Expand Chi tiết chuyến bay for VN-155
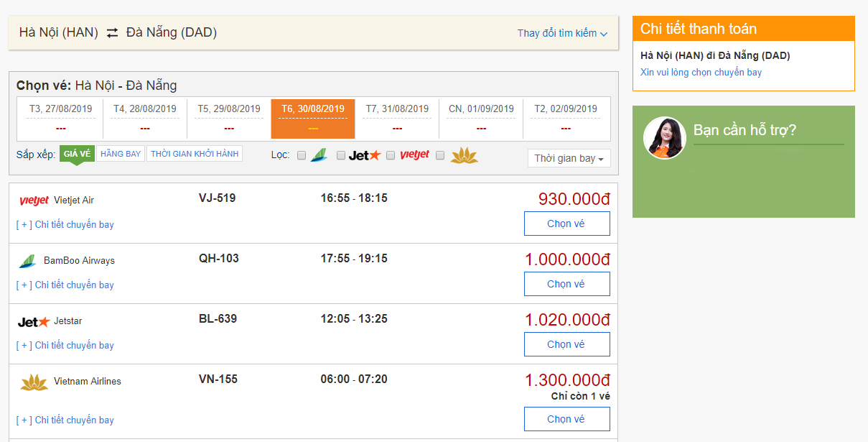The height and width of the screenshot is (442, 868). [x=65, y=420]
